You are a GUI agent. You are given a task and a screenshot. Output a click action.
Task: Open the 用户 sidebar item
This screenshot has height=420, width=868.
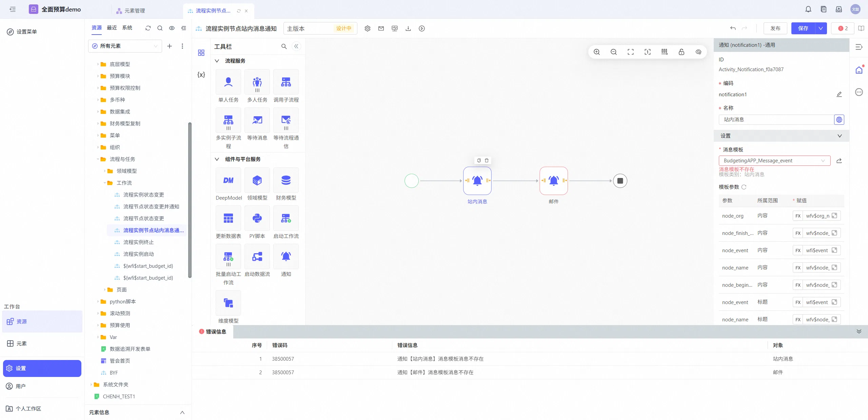(x=16, y=386)
